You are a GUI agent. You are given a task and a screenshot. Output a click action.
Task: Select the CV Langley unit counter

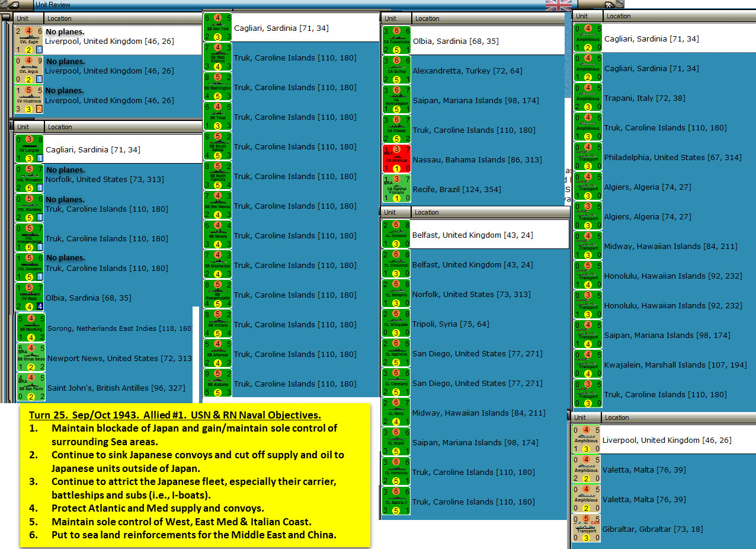coord(30,149)
